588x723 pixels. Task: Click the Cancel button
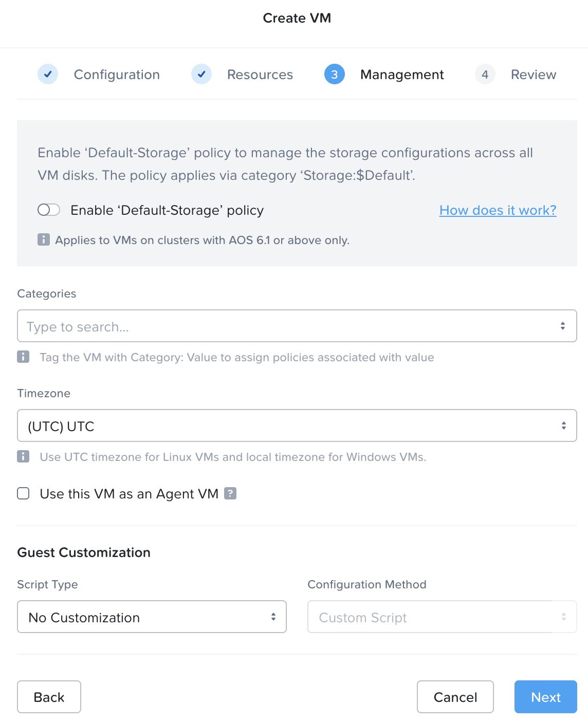(455, 697)
